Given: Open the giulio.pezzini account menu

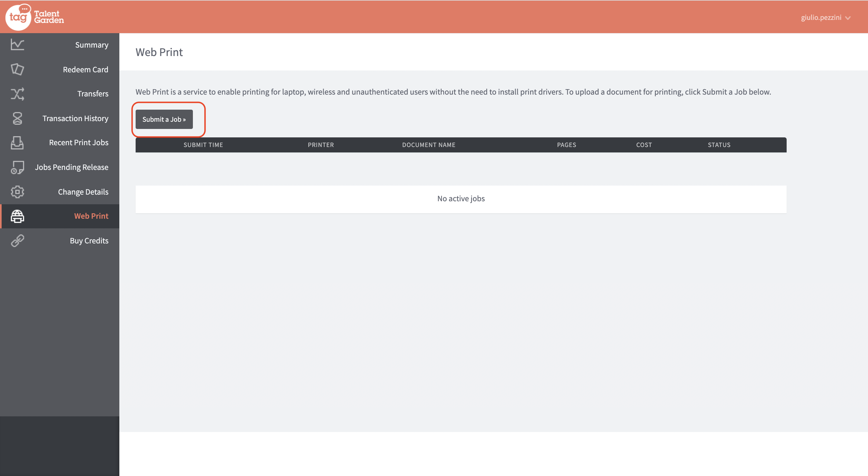Looking at the screenshot, I should (x=821, y=17).
